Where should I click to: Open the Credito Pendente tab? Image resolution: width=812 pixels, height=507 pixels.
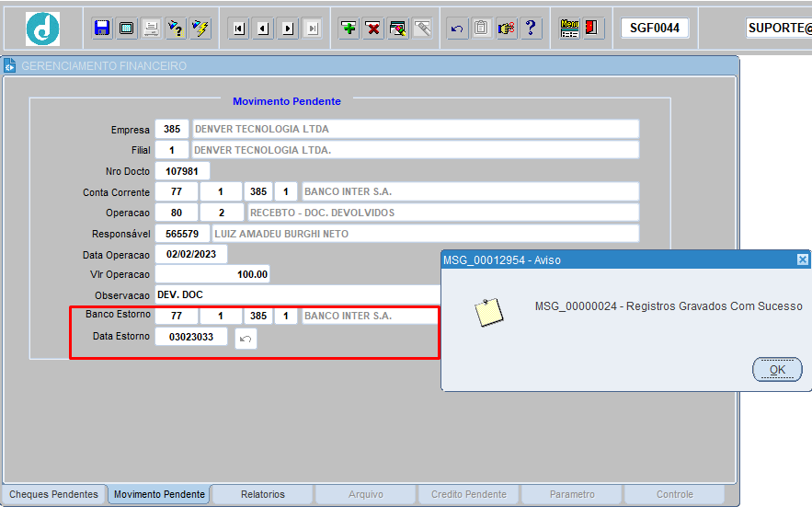coord(469,494)
